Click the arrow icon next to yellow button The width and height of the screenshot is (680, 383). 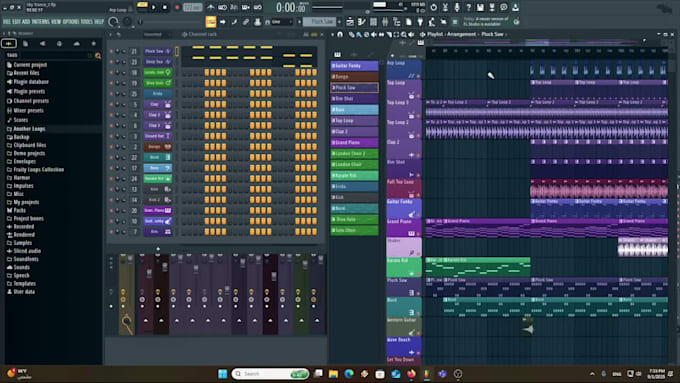(223, 21)
